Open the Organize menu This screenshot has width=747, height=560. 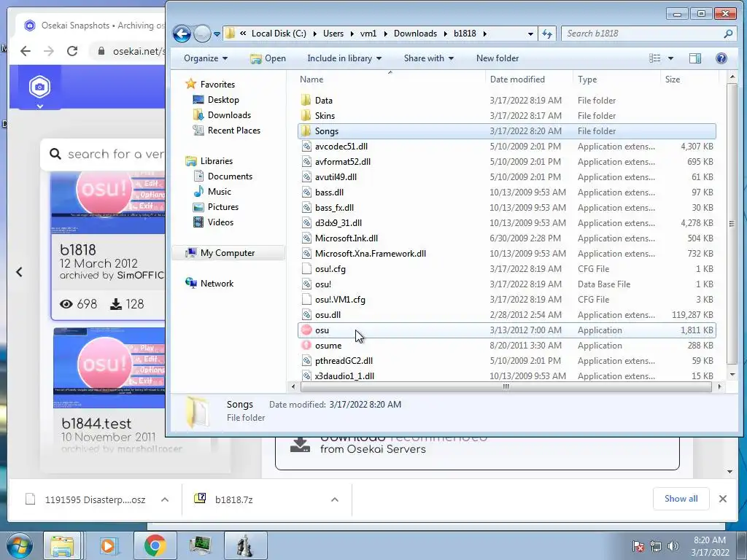(x=206, y=58)
